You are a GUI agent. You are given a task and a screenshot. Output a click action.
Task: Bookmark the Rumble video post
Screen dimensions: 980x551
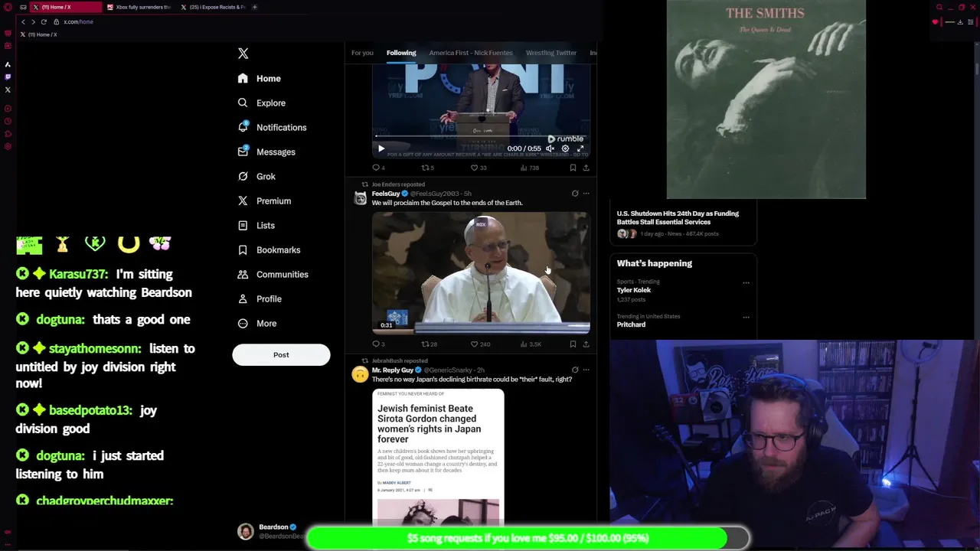573,168
